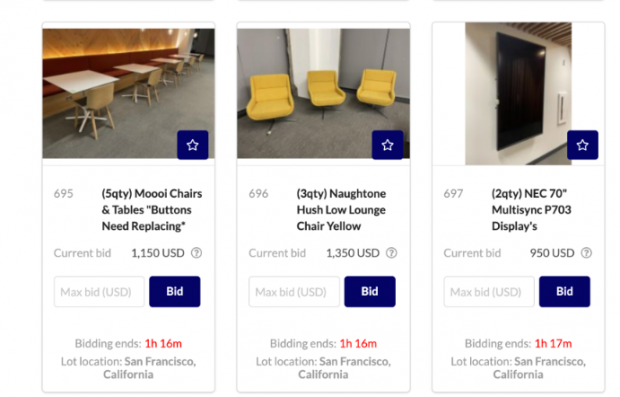
Task: Focus Max bid field for lot 697
Action: [x=489, y=292]
